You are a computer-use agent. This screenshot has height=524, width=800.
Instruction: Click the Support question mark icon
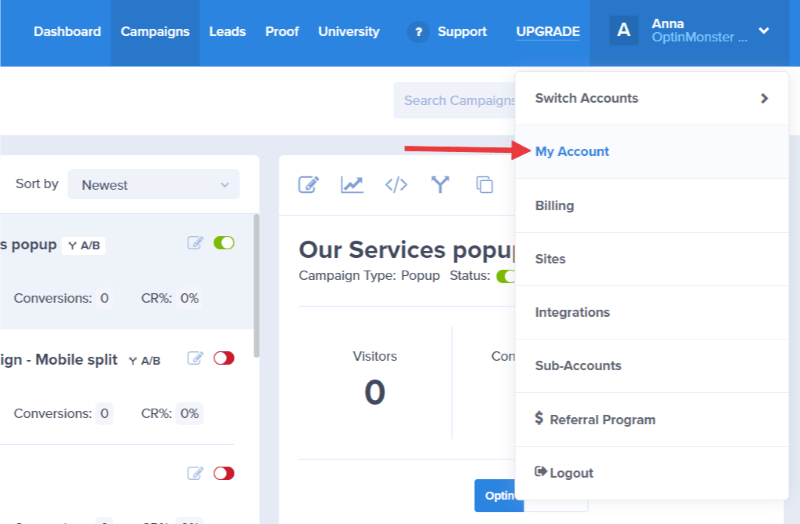[418, 32]
